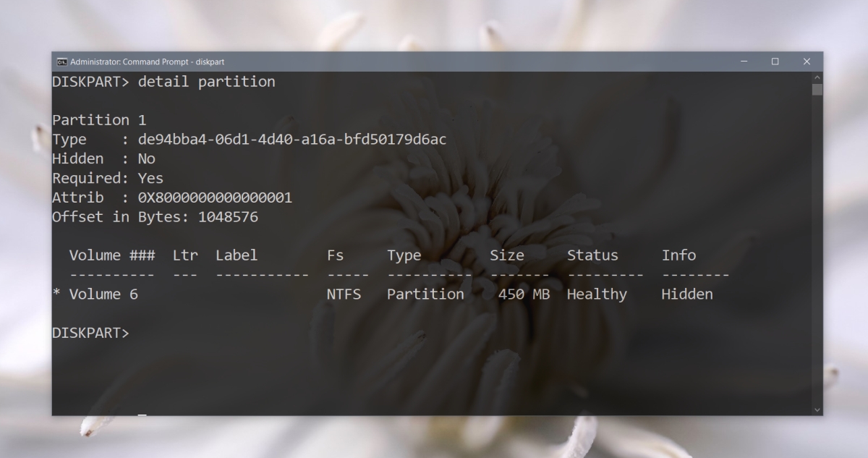Click the 'Hidden' info value in Volume 6 row
Viewport: 868px width, 458px height.
pos(688,294)
